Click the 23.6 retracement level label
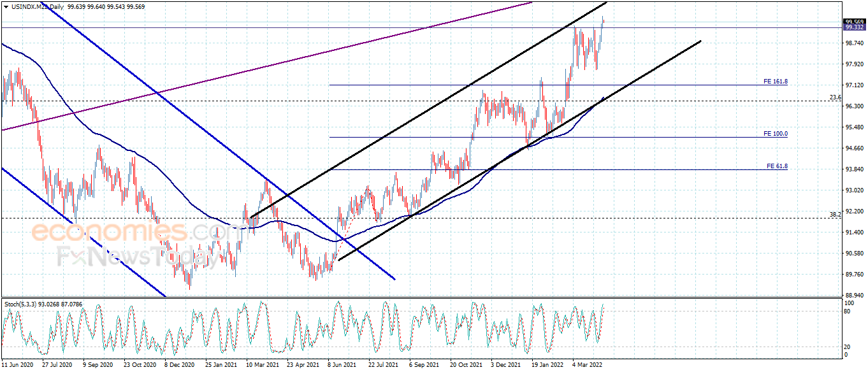Image resolution: width=868 pixels, height=372 pixels. (835, 97)
